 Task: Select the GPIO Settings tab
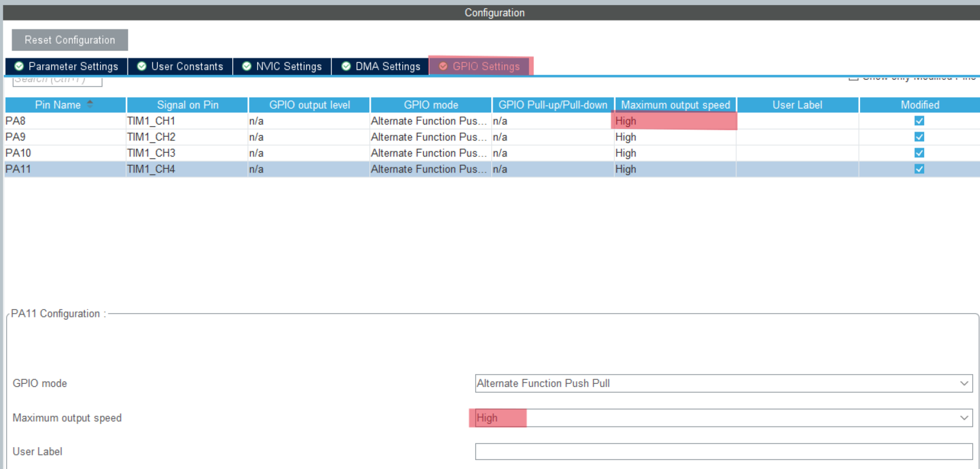(x=480, y=66)
